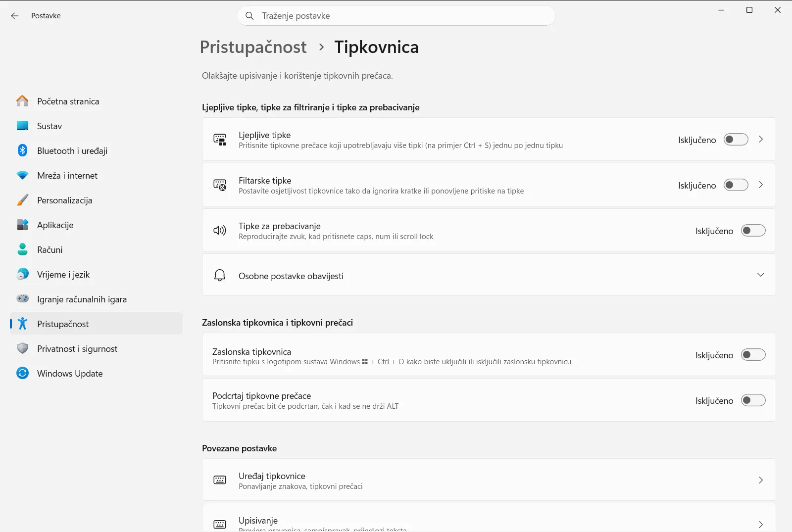Click the Filtarske tipke title text
The height and width of the screenshot is (532, 792).
point(265,181)
